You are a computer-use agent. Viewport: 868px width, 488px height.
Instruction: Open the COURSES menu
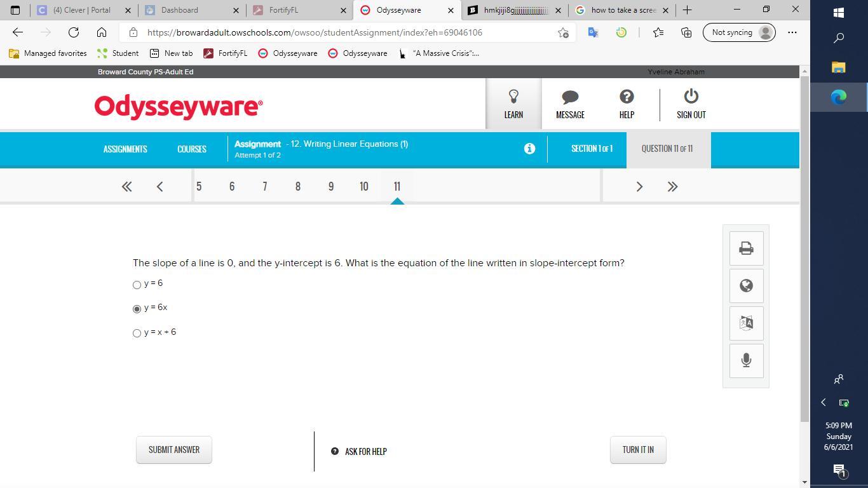[x=192, y=149]
